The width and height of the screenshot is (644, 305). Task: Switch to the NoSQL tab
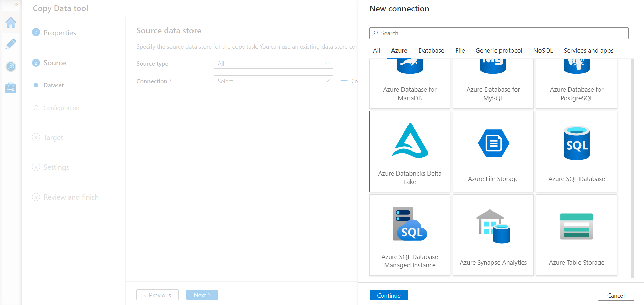point(543,51)
